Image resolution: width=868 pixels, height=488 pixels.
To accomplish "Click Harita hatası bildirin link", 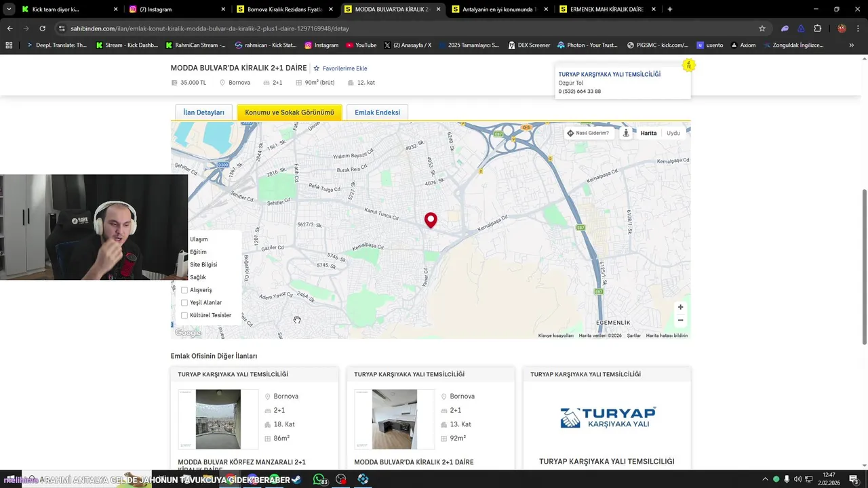I will tap(667, 335).
